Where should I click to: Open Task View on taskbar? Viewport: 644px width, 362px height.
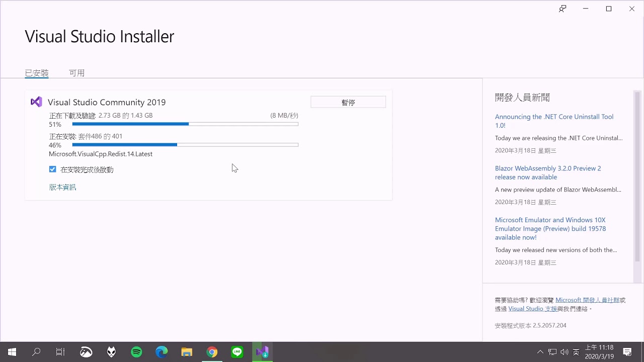pyautogui.click(x=60, y=352)
